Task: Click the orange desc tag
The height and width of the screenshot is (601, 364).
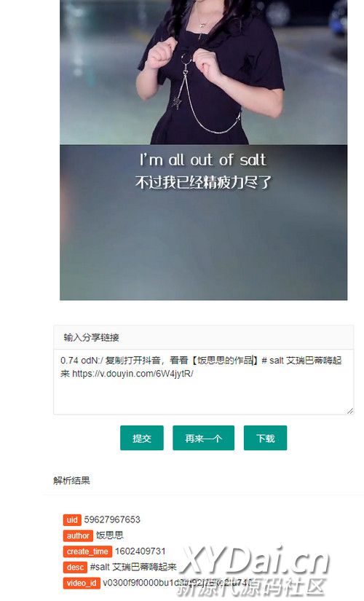Action: [75, 567]
